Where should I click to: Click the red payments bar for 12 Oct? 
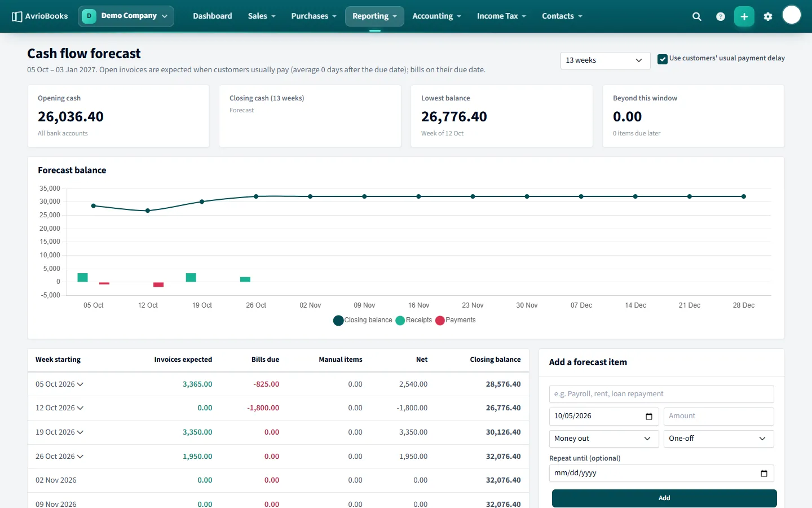(x=158, y=284)
